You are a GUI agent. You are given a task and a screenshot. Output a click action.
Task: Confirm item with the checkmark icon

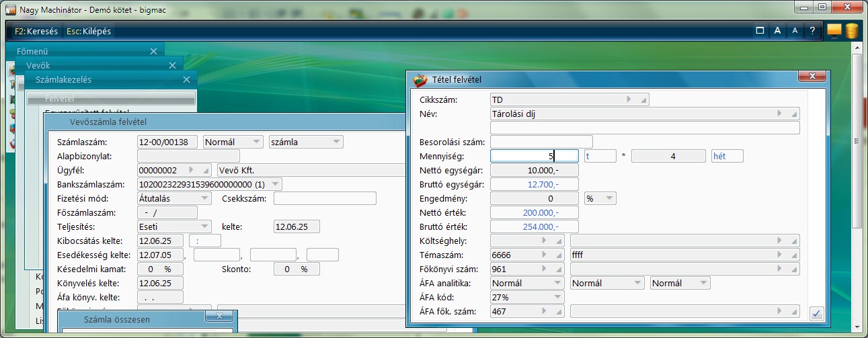pyautogui.click(x=816, y=313)
